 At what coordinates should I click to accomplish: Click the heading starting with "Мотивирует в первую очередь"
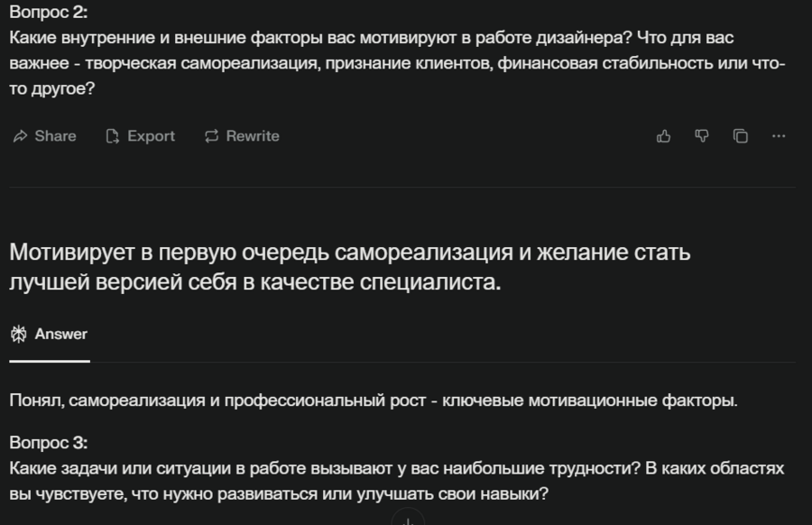[x=350, y=253]
